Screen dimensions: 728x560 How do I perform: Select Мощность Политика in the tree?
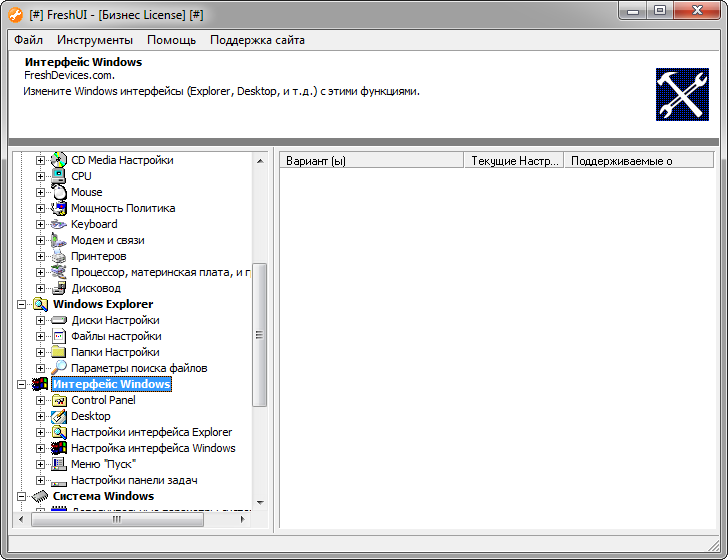123,208
